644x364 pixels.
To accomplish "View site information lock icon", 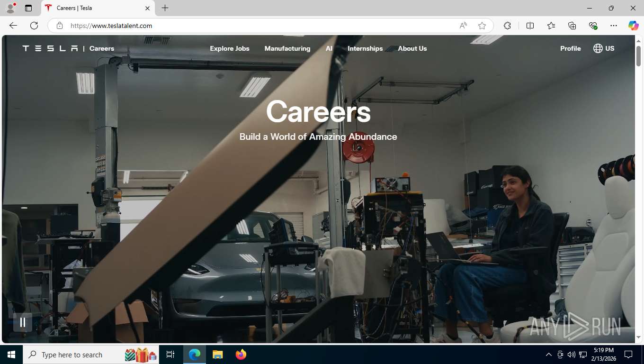I will [x=59, y=26].
